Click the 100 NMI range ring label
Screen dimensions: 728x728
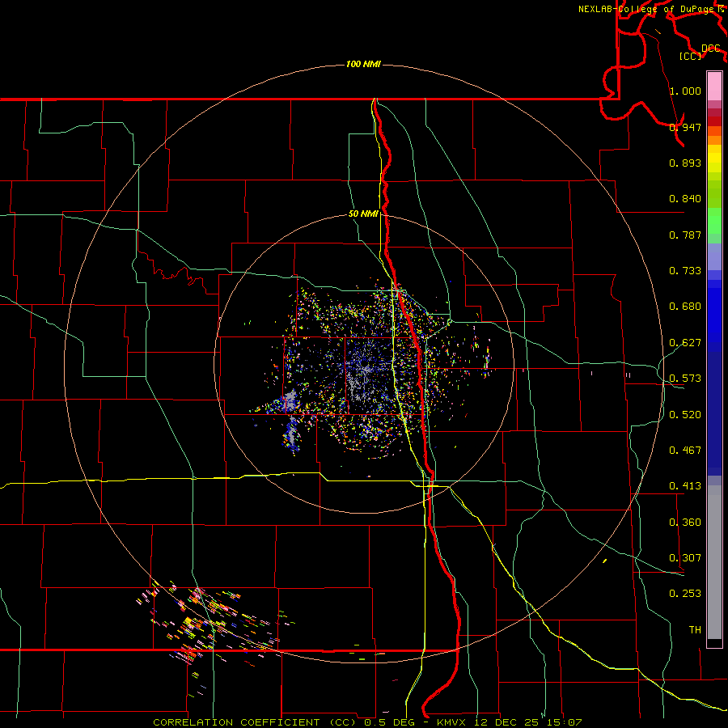363,64
